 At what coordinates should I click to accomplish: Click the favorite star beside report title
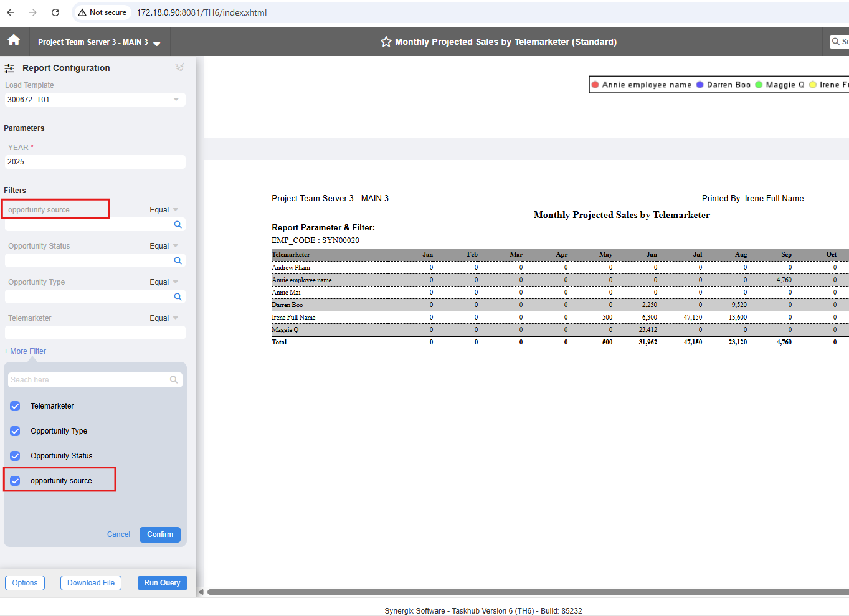(386, 42)
